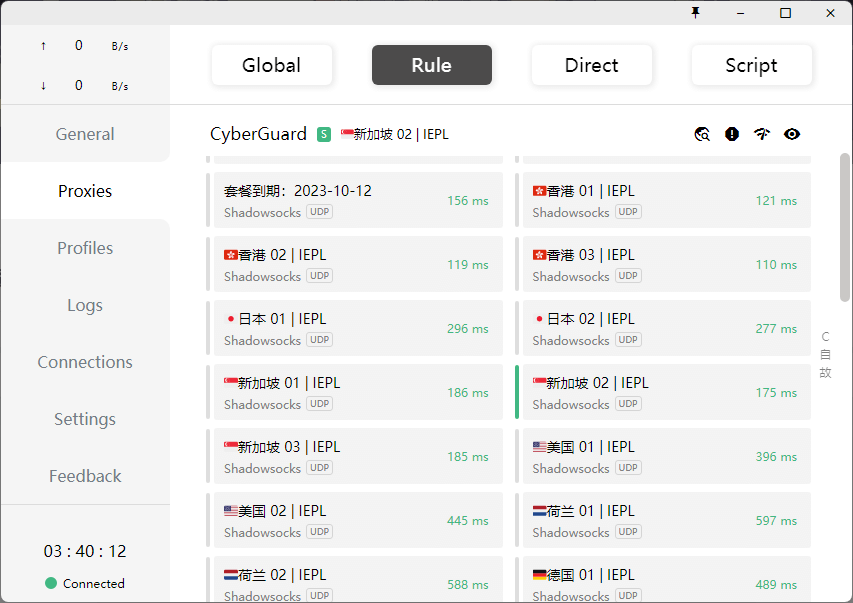This screenshot has height=603, width=853.
Task: Toggle the eye icon to hide proxies
Action: point(792,134)
